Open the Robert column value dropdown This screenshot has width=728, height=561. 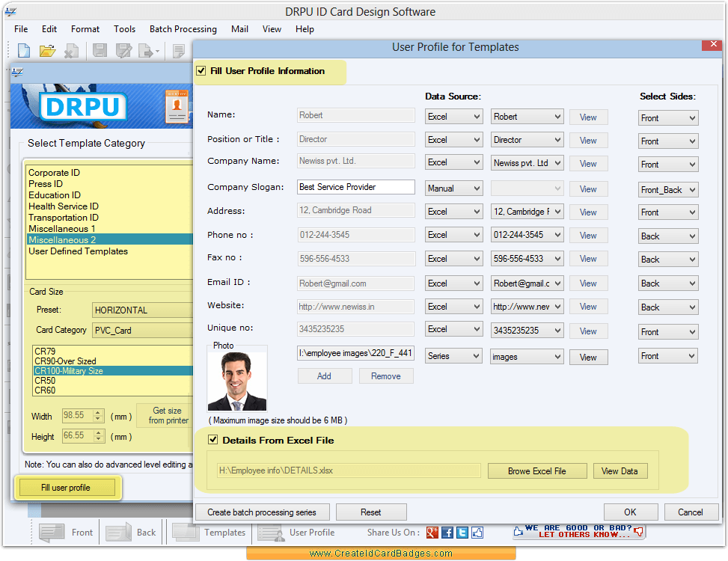pos(527,117)
